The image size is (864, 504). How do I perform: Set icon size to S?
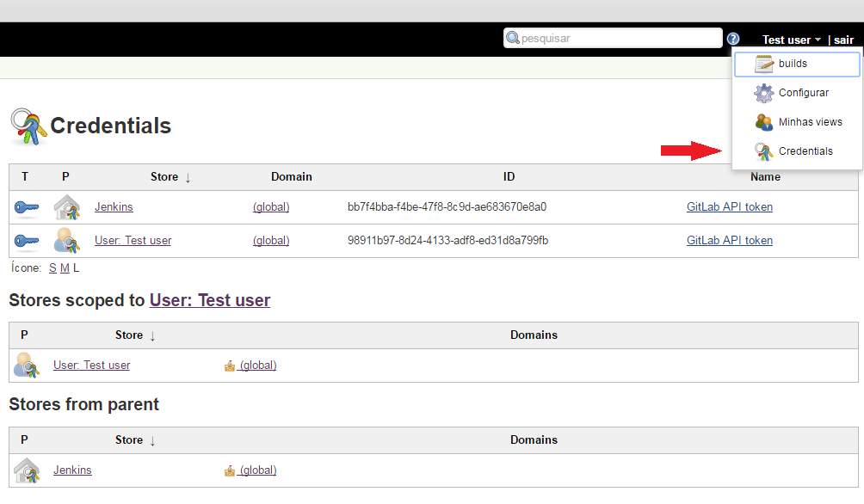[52, 267]
